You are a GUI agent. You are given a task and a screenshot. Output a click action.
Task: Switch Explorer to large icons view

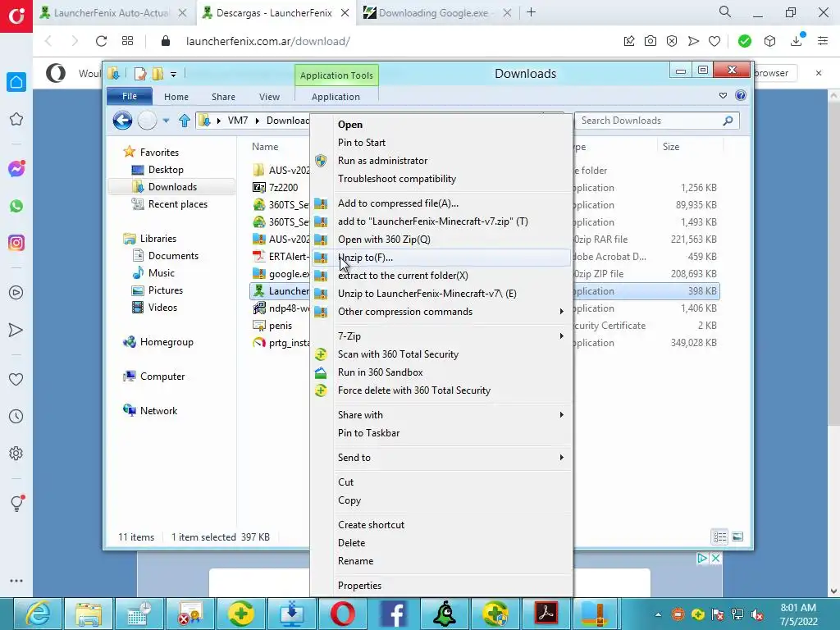[x=737, y=536]
